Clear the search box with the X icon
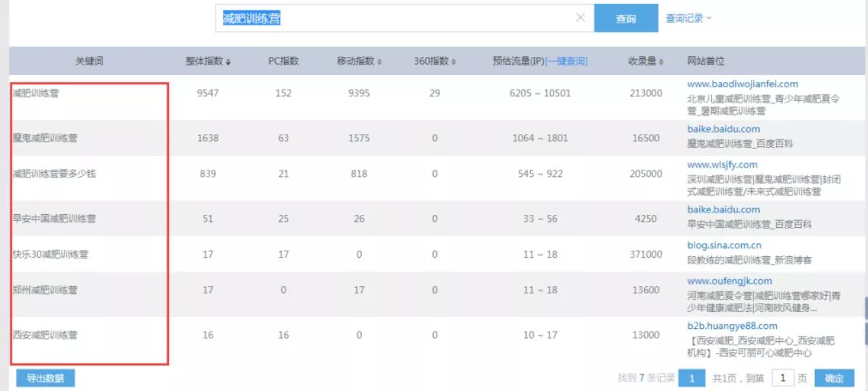 [581, 17]
